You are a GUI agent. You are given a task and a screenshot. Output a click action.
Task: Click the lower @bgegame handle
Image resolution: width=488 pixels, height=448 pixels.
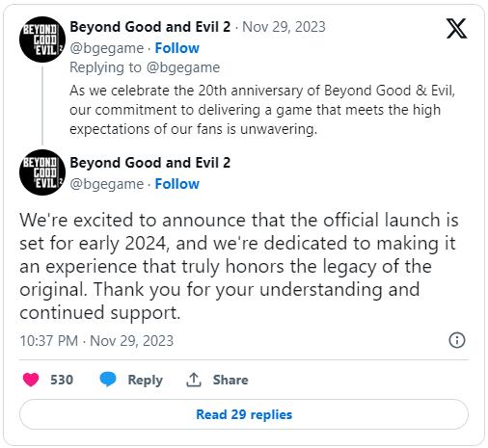point(107,184)
